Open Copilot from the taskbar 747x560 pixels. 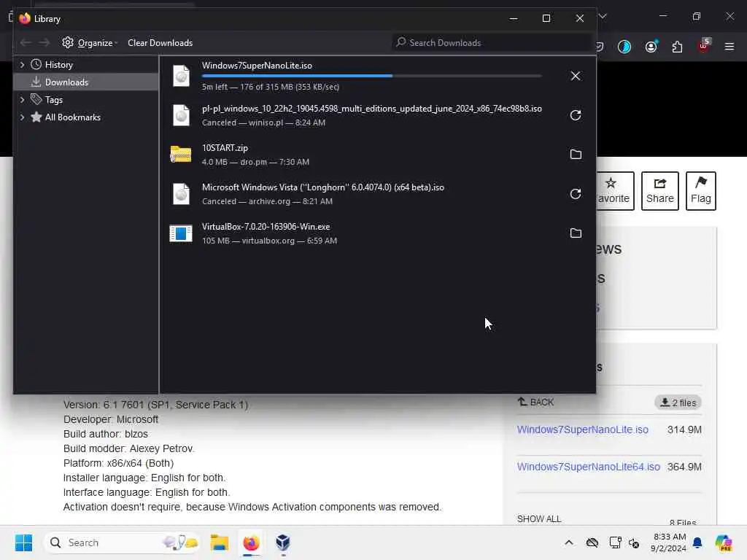tap(723, 542)
